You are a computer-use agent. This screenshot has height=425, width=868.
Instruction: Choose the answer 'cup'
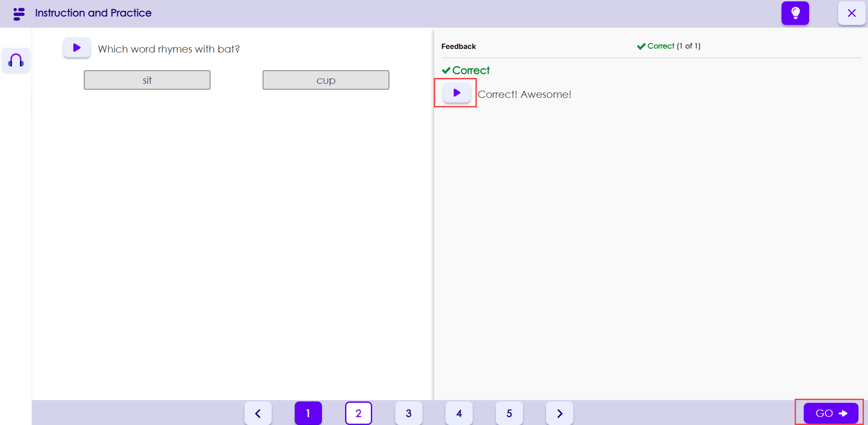pyautogui.click(x=326, y=80)
